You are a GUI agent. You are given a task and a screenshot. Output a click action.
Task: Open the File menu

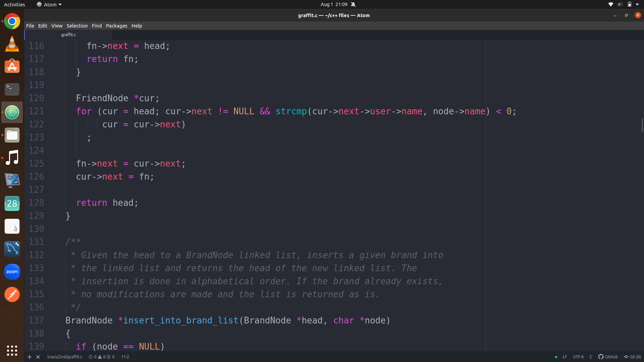click(x=30, y=26)
